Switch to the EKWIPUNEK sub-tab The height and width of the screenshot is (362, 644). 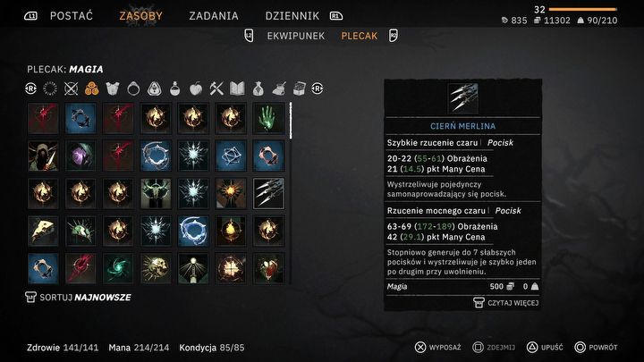point(296,36)
